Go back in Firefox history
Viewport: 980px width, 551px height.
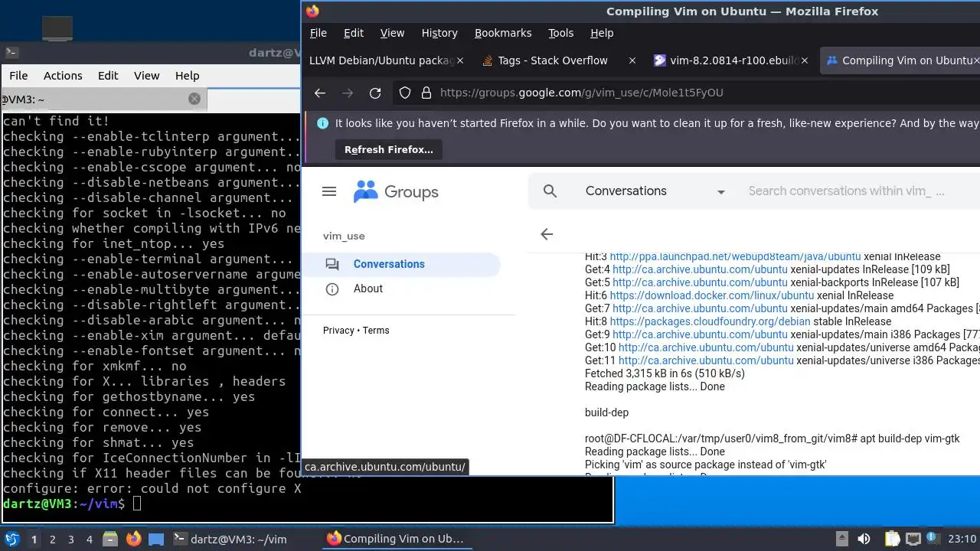(x=320, y=93)
